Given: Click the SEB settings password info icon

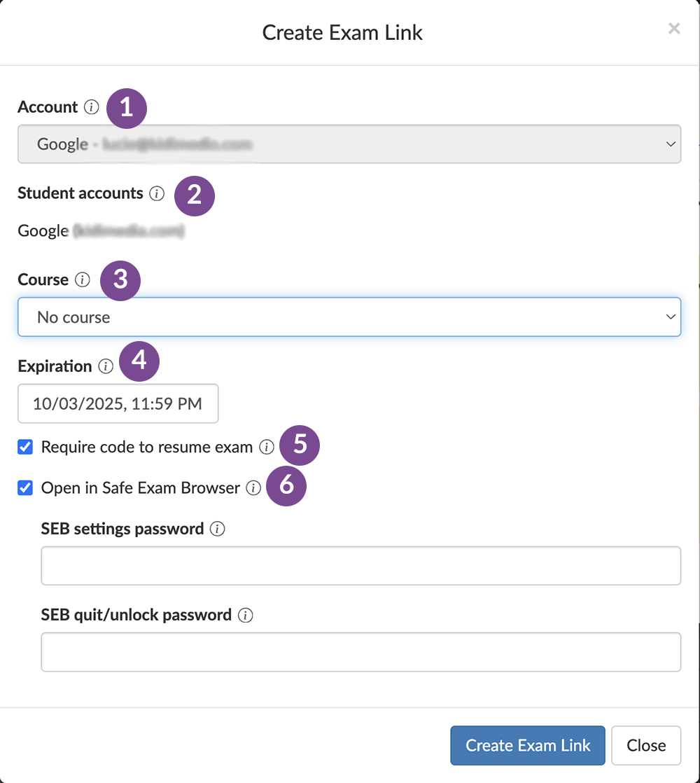Looking at the screenshot, I should tap(218, 529).
